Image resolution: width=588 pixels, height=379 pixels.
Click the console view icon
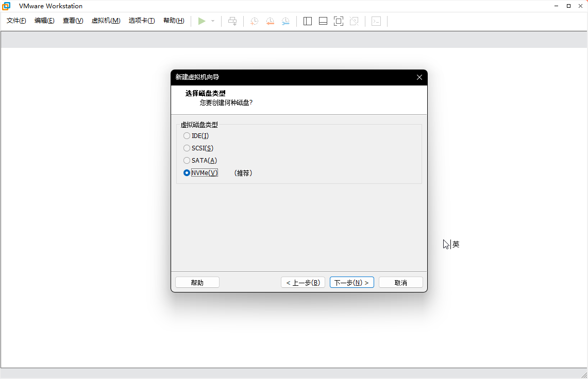(x=376, y=21)
